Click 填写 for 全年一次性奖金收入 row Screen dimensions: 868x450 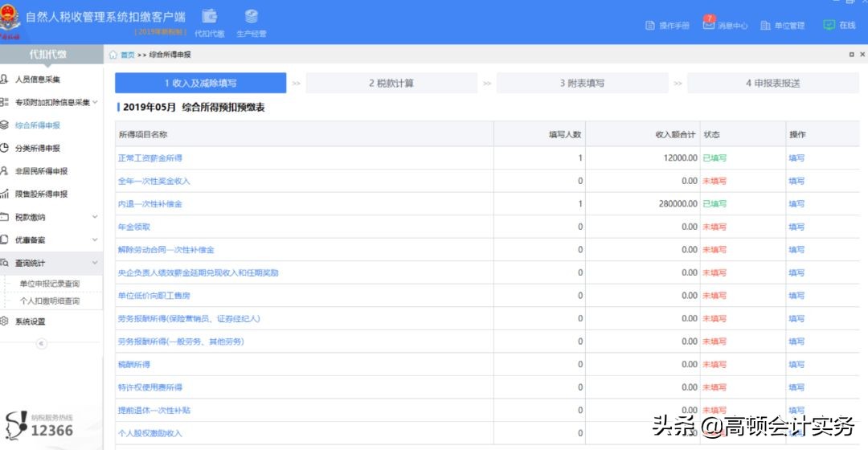pyautogui.click(x=796, y=181)
